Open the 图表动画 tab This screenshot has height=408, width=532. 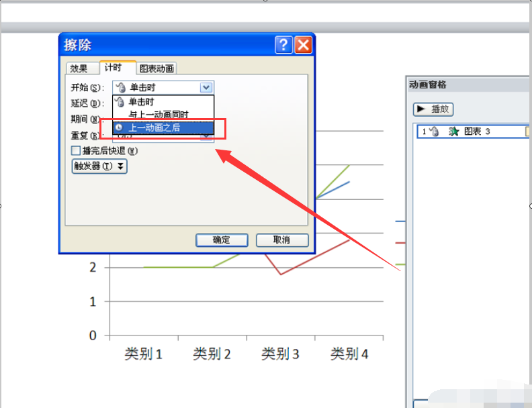tap(157, 68)
